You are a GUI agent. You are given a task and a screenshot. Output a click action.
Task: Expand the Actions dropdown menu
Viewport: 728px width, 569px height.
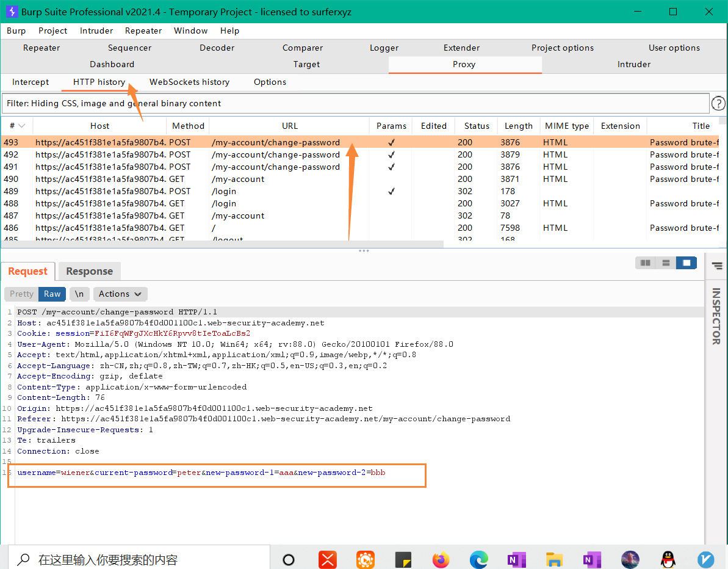click(120, 294)
